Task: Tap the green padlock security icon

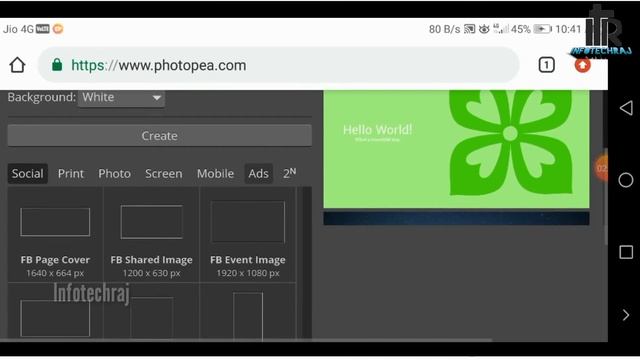Action: click(x=57, y=64)
